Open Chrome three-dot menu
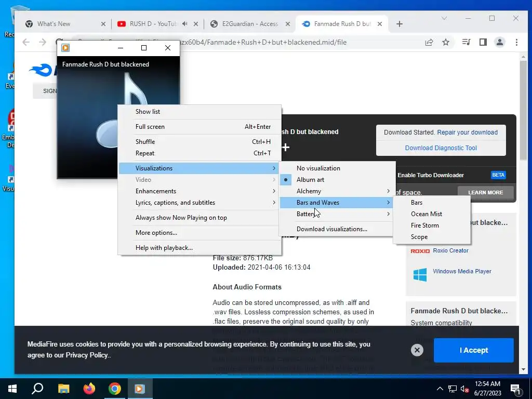Image resolution: width=532 pixels, height=399 pixels. pyautogui.click(x=516, y=42)
